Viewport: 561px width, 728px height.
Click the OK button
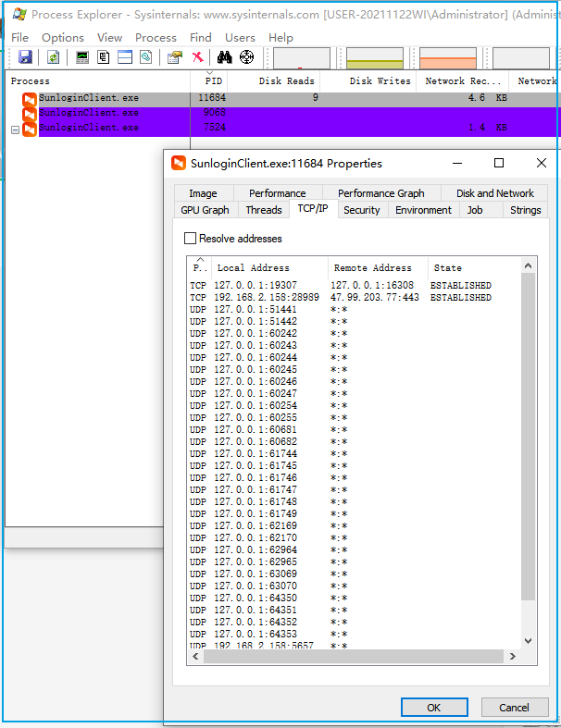(x=434, y=707)
